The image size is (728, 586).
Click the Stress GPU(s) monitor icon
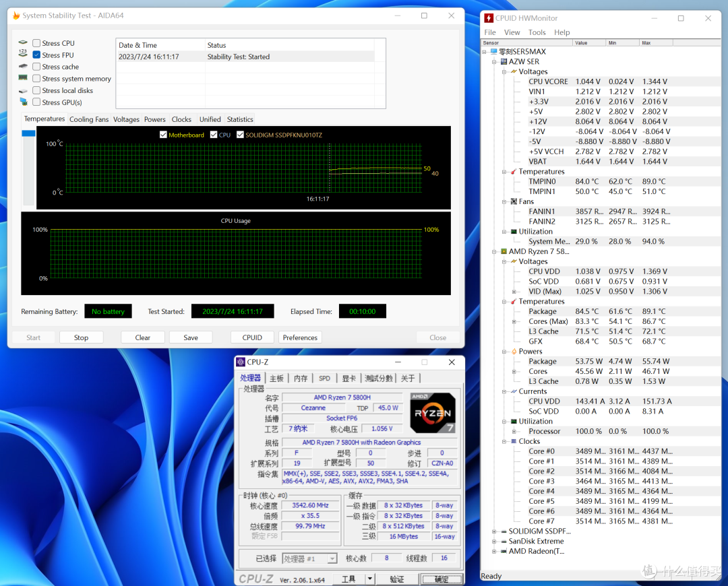click(23, 102)
